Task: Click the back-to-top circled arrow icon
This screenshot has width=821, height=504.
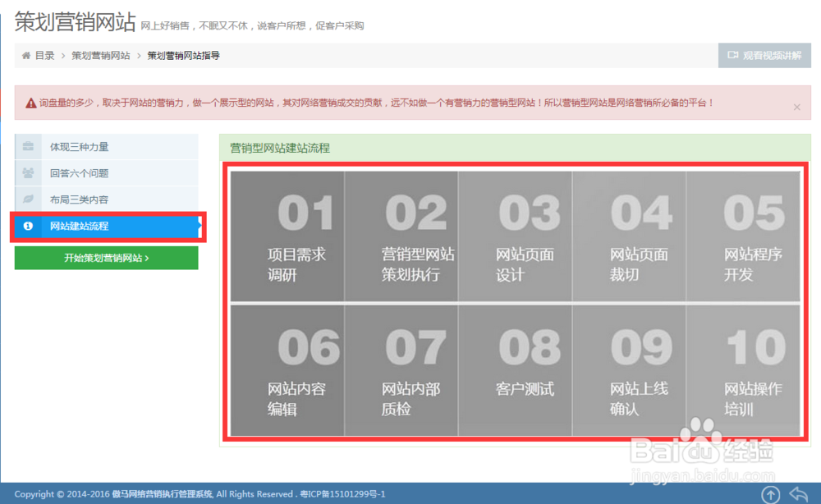Action: 770,493
